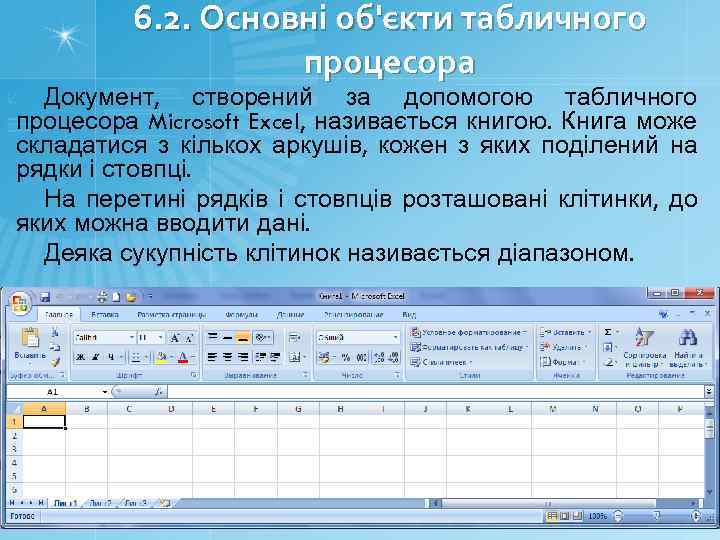Click the Decrease Indent icon
This screenshot has height=540, width=720.
(x=260, y=357)
